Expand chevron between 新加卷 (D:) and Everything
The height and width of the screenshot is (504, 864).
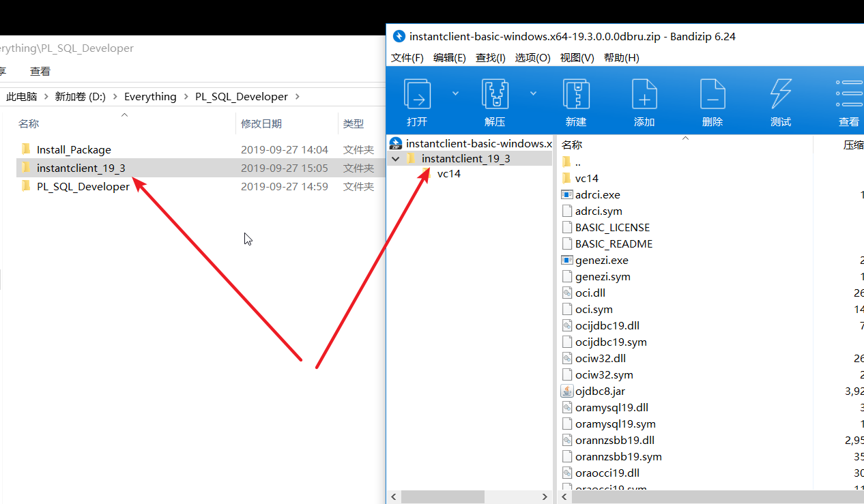115,96
